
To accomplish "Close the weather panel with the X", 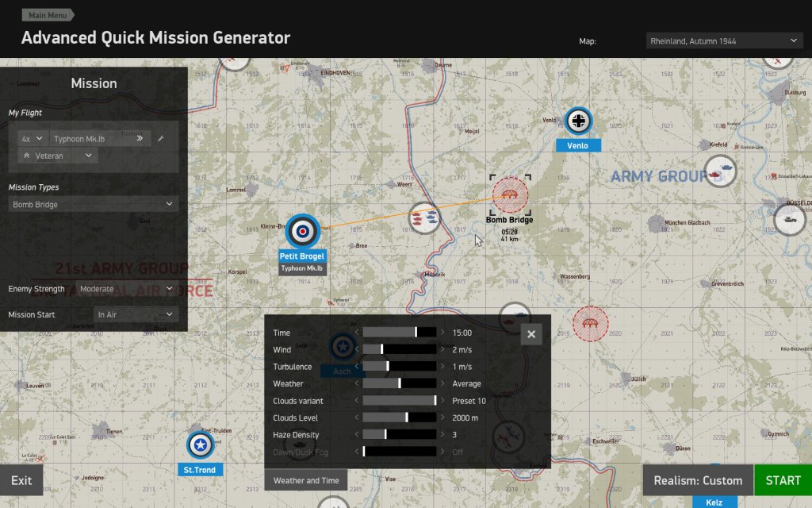I will [x=531, y=334].
